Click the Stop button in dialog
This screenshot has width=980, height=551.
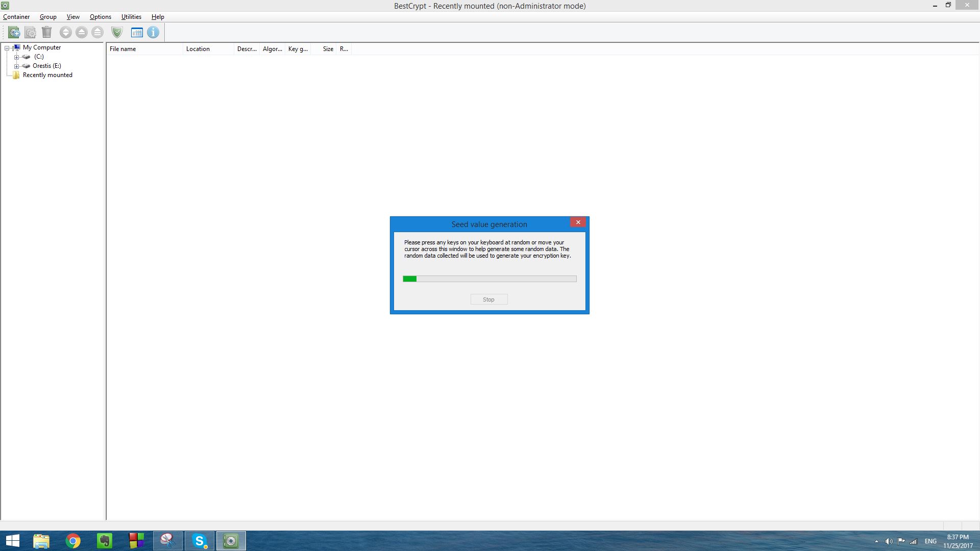point(489,299)
